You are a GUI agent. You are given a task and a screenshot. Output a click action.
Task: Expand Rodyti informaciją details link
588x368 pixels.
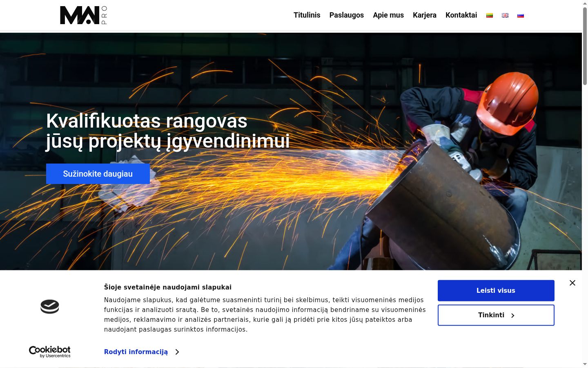point(142,352)
